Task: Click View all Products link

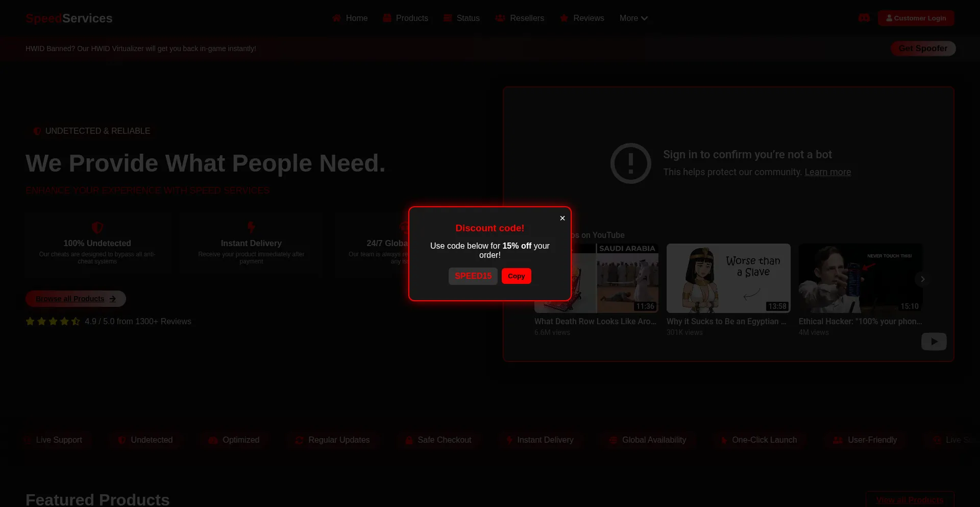Action: pos(910,500)
